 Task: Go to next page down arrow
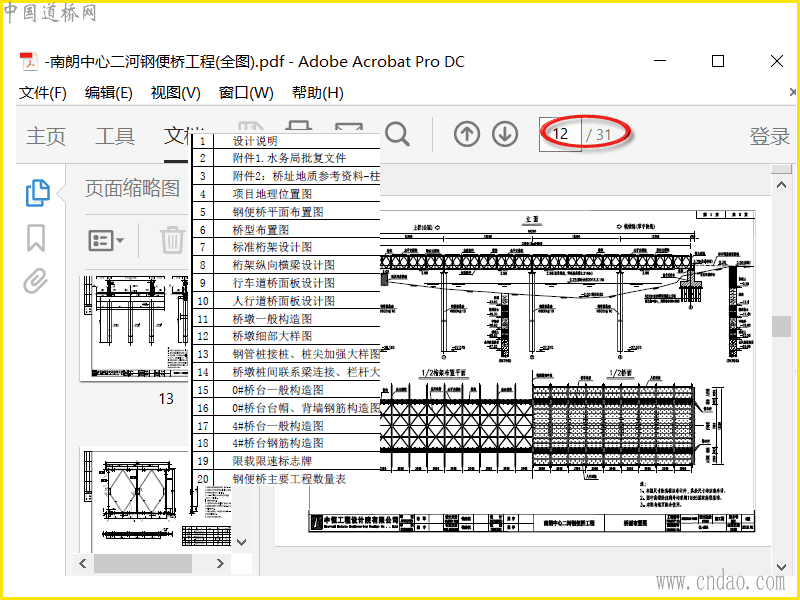[505, 134]
